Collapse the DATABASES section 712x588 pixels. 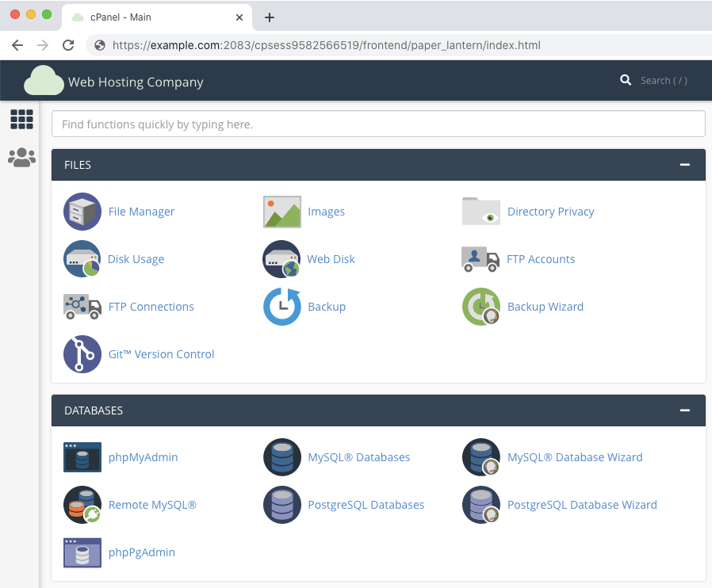685,410
